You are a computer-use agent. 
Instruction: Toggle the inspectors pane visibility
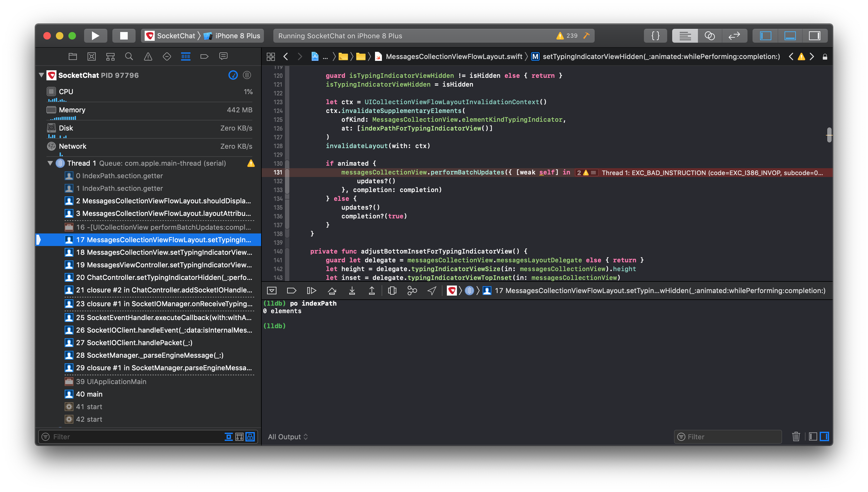pyautogui.click(x=814, y=36)
